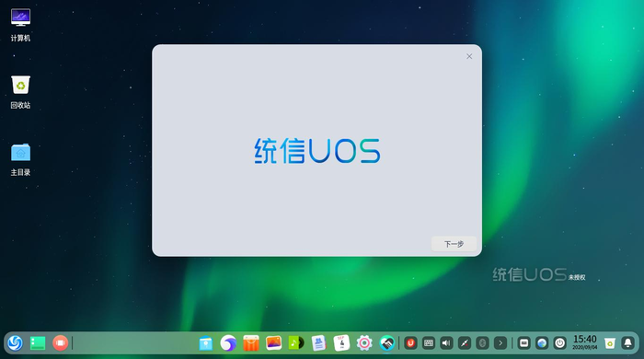The height and width of the screenshot is (359, 644).
Task: Click the show desktop tray icon
Action: coord(524,343)
